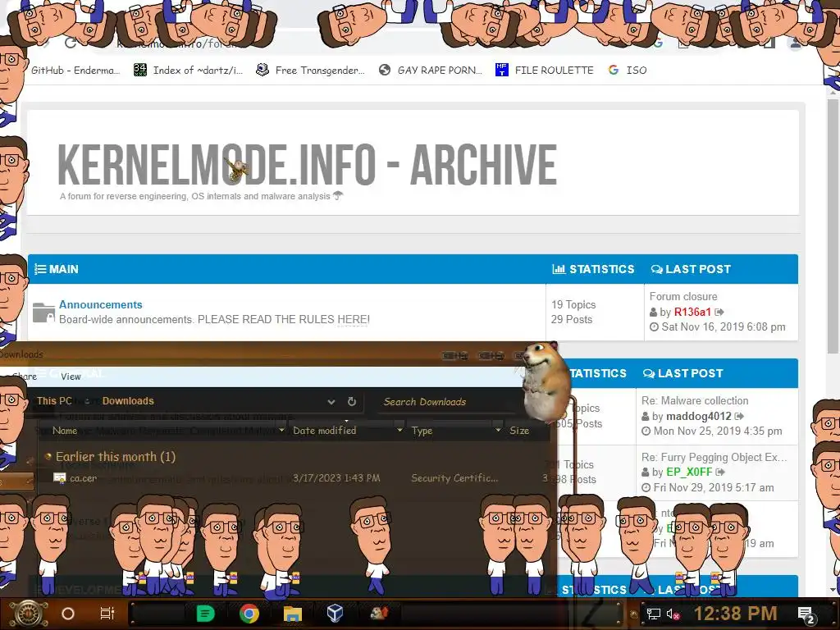Image resolution: width=840 pixels, height=630 pixels.
Task: Open the Date modified filter dropdown
Action: tap(399, 430)
